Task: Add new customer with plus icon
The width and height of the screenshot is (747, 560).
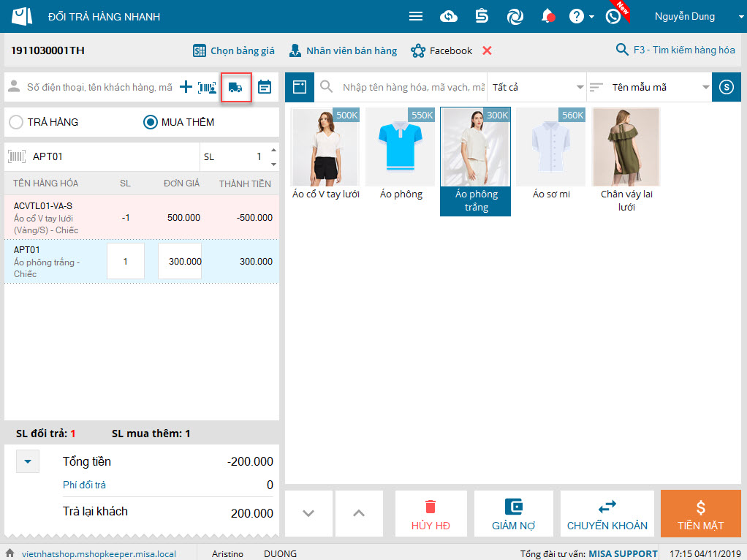Action: click(186, 87)
